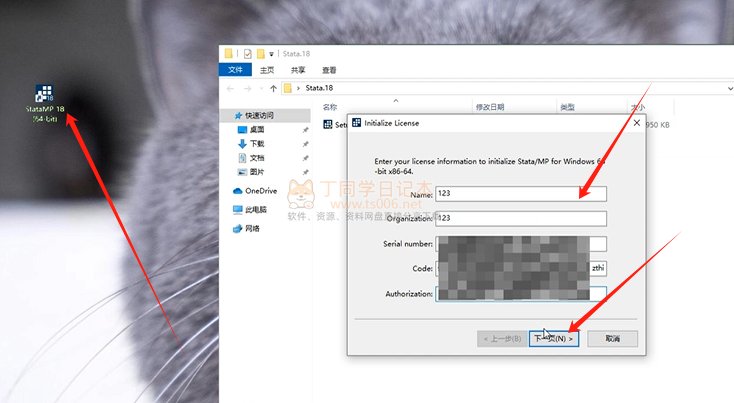Click the Name field in Initialize License
Screen dimensions: 734x403
point(521,193)
